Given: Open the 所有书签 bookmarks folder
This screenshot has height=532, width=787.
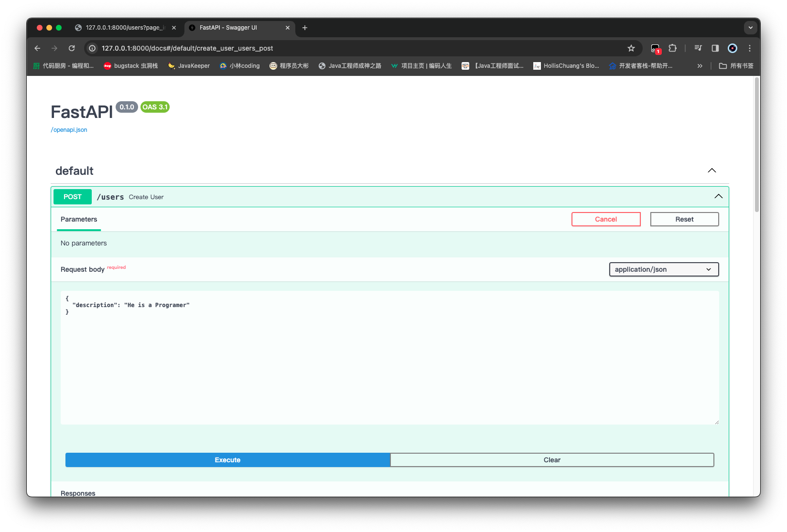Looking at the screenshot, I should click(x=736, y=66).
